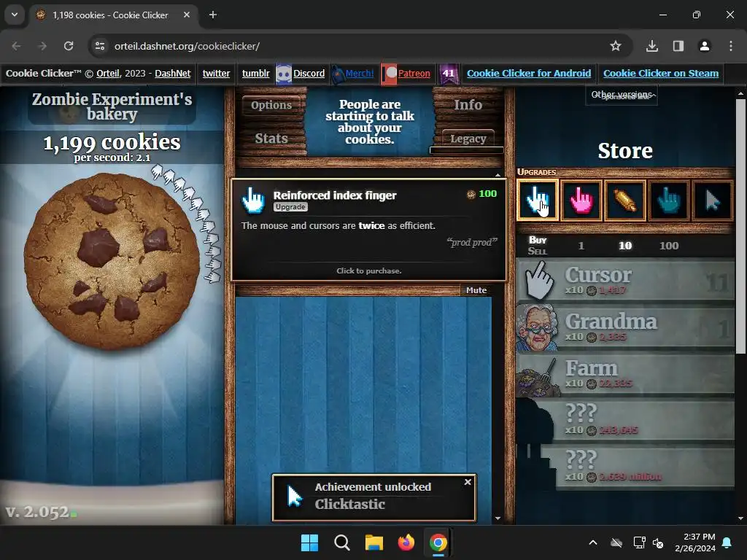
Task: Open the Chrome profile menu
Action: click(x=705, y=46)
